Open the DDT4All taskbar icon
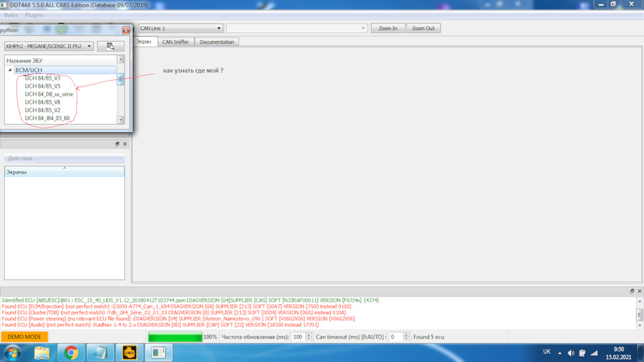The height and width of the screenshot is (362, 644). point(129,352)
